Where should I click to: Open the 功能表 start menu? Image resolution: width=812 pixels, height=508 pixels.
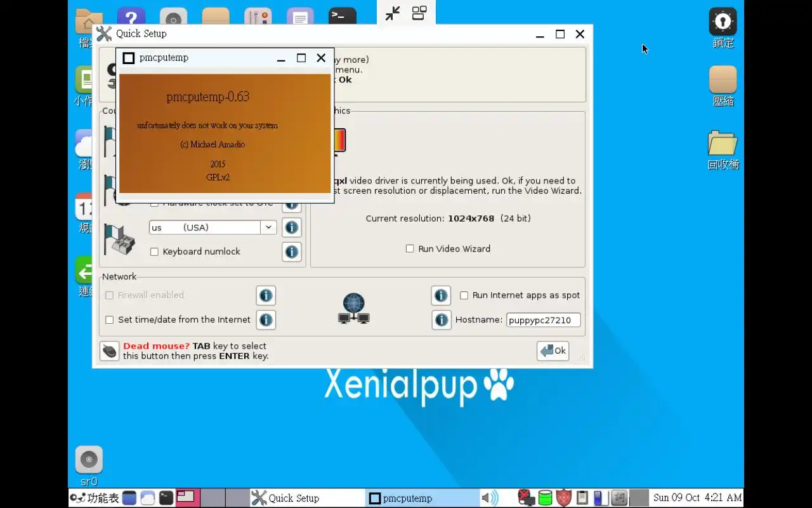95,498
